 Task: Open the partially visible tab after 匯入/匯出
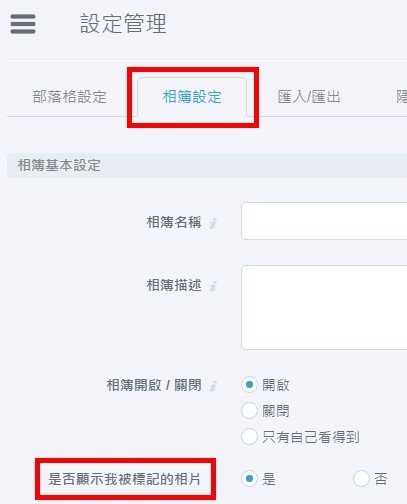click(401, 97)
